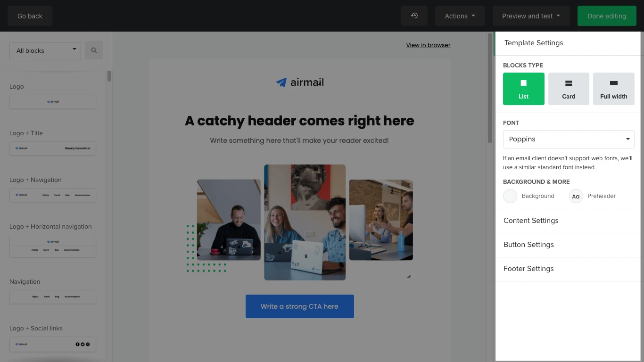Viewport: 644px width, 362px height.
Task: Click the Done editing button
Action: pos(606,16)
